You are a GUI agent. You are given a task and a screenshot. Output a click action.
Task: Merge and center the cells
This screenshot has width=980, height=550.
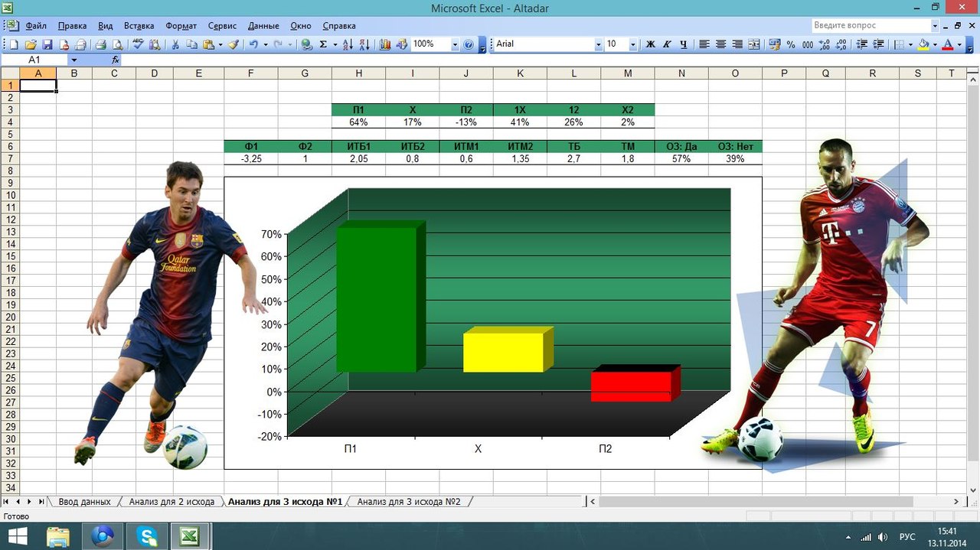[754, 44]
